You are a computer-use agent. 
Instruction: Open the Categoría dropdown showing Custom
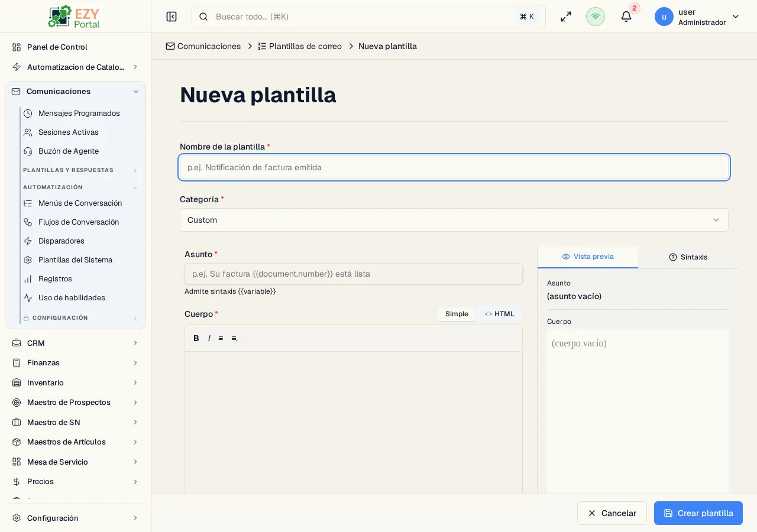454,220
